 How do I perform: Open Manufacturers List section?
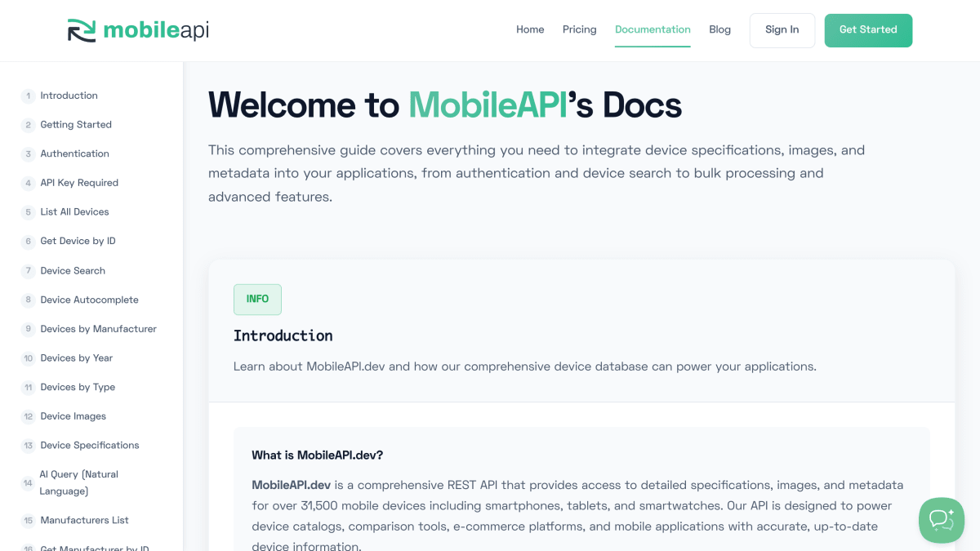click(x=84, y=520)
